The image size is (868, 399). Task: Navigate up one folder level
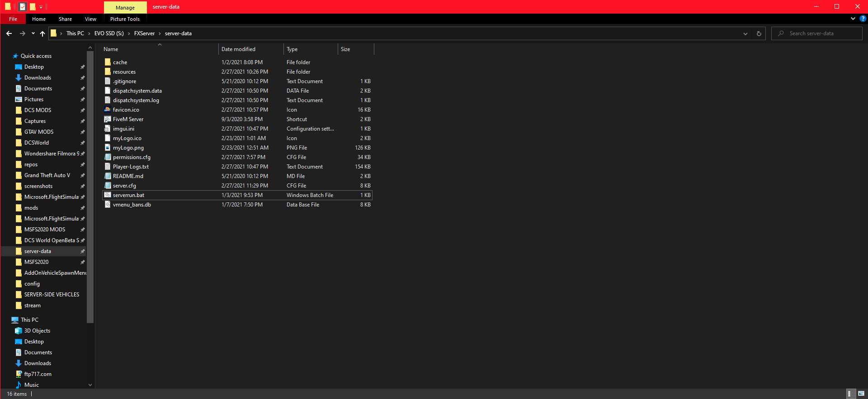click(42, 33)
